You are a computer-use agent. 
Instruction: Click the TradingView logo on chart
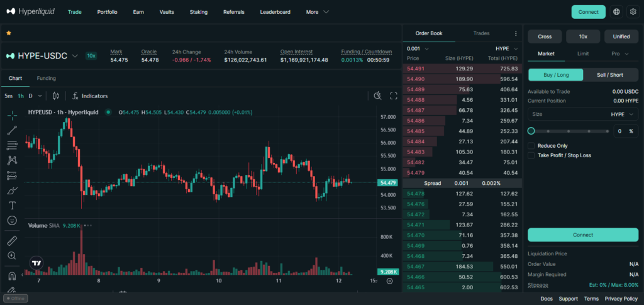36,263
